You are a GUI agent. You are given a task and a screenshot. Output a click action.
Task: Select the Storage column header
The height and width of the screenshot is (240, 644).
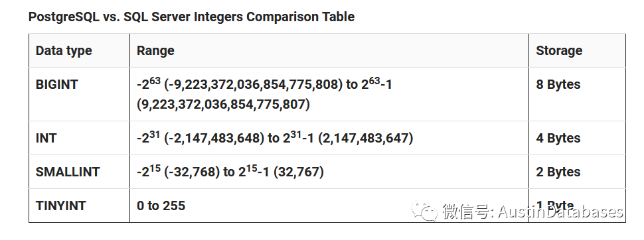(x=577, y=50)
